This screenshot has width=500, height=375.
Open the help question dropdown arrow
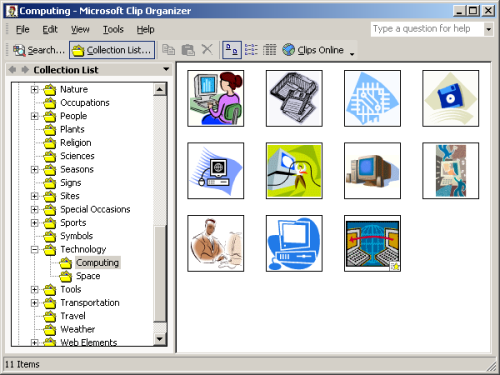pos(488,29)
